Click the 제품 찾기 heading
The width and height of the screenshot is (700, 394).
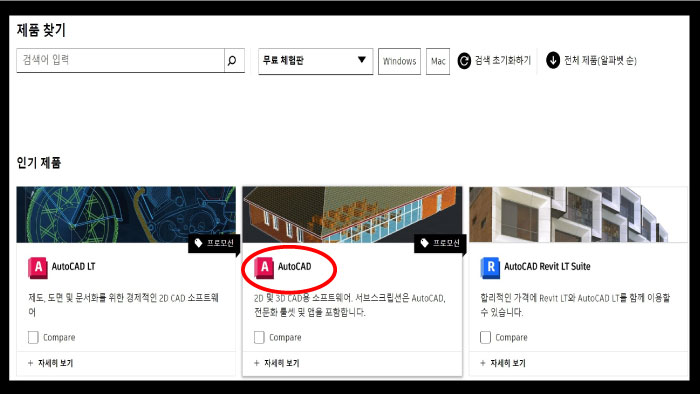pyautogui.click(x=41, y=30)
